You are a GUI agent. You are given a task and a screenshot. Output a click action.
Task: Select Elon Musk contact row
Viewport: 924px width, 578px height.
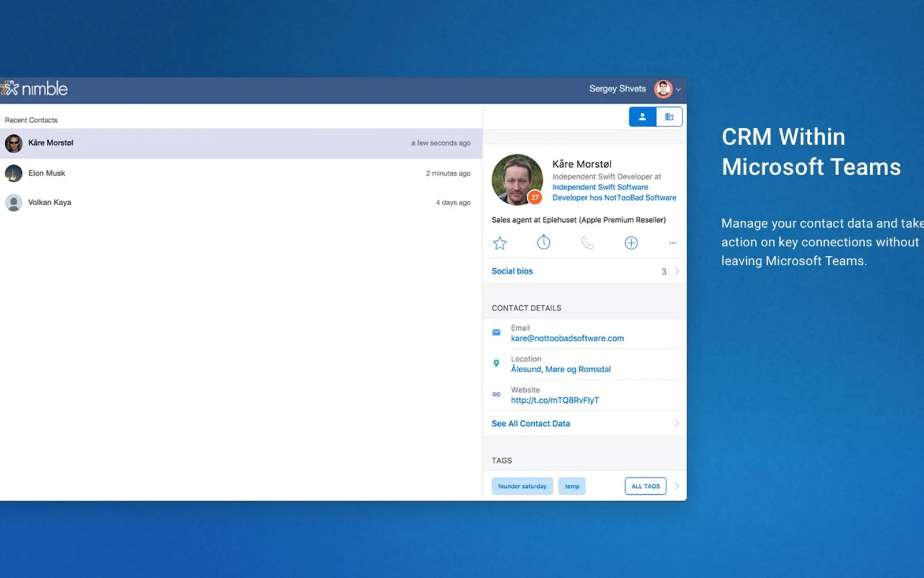(241, 173)
